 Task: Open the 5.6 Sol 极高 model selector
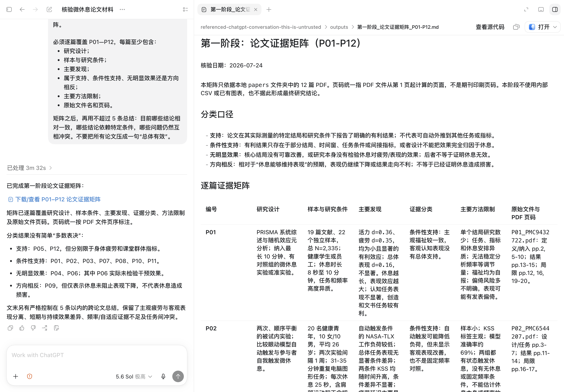point(134,377)
